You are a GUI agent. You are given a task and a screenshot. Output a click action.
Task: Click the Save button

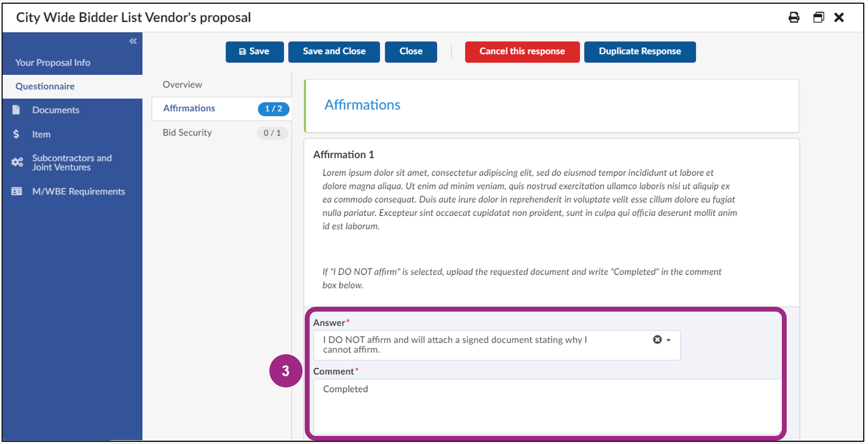pyautogui.click(x=254, y=52)
